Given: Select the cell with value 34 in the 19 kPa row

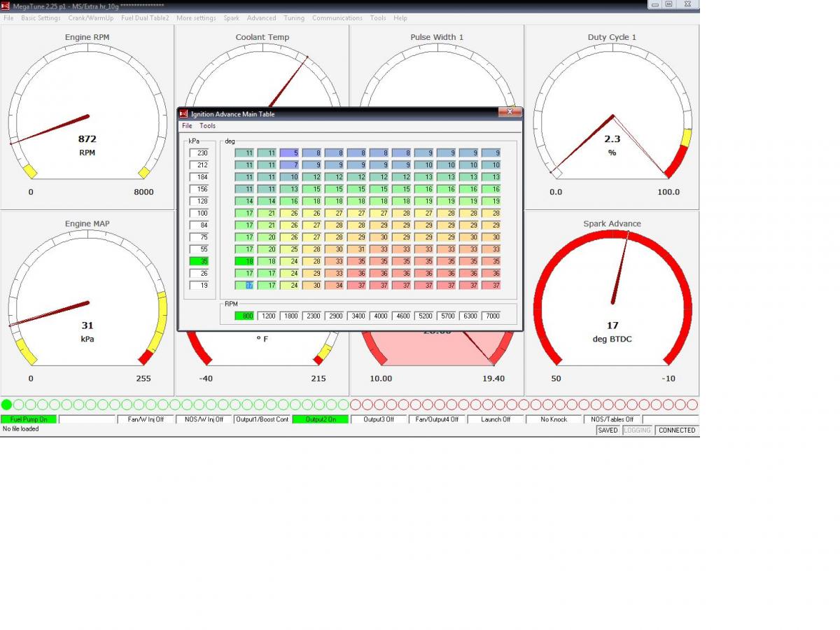Looking at the screenshot, I should click(x=334, y=285).
